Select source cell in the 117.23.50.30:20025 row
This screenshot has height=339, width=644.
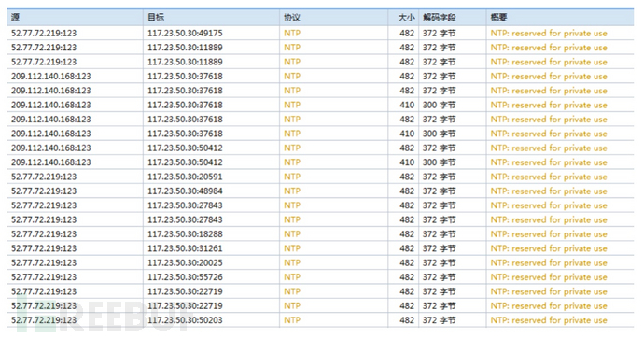[x=44, y=263]
